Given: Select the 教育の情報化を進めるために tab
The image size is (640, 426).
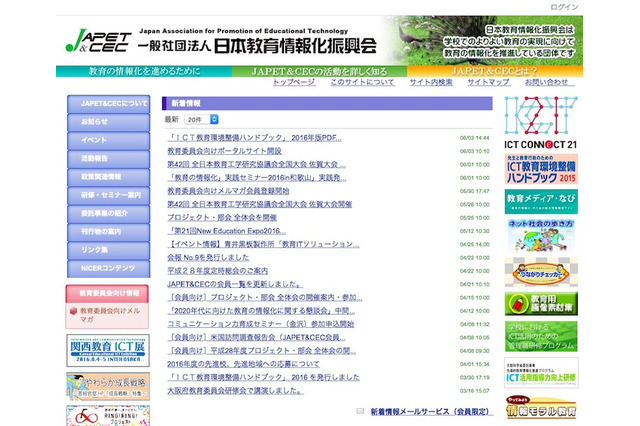Looking at the screenshot, I should coord(144,71).
